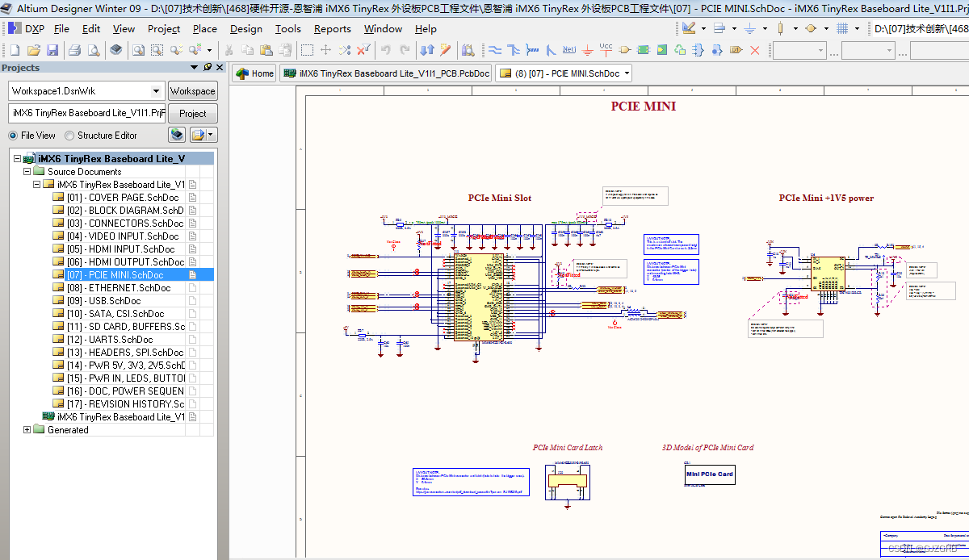Expand the Generated folder
Screen dimensions: 969x560
coord(27,429)
